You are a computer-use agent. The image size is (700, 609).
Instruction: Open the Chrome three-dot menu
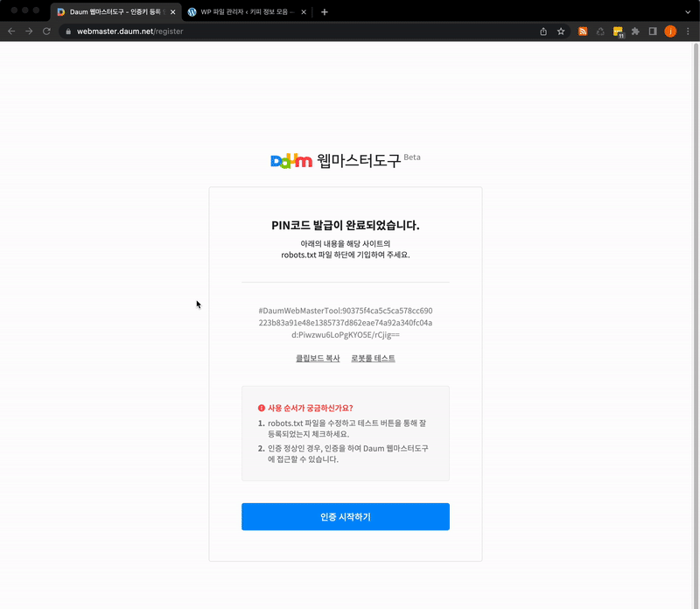coord(688,31)
